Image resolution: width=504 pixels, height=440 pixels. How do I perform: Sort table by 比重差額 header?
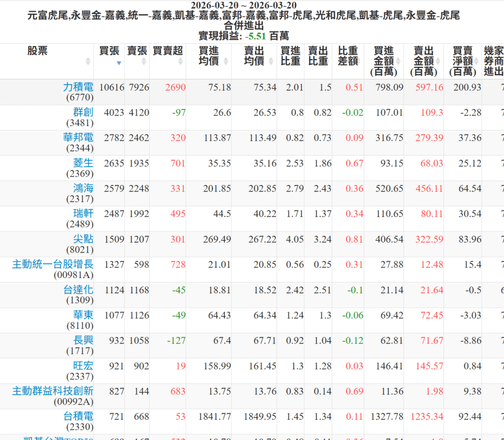point(348,56)
